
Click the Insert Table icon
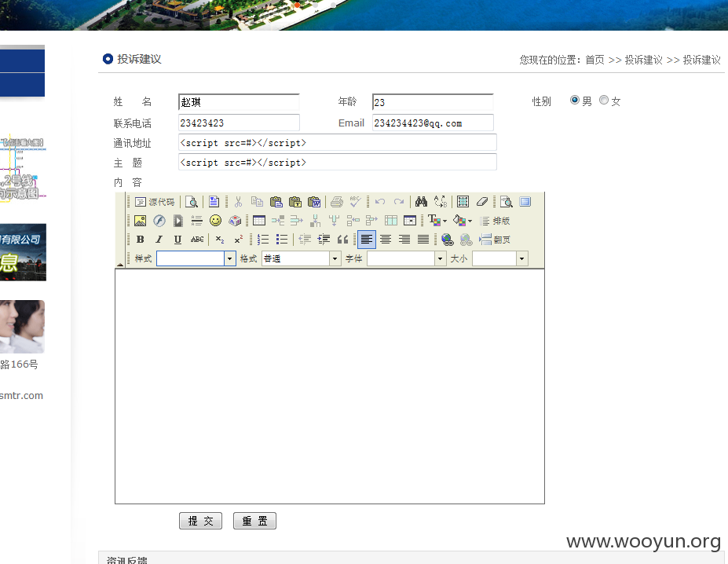click(x=259, y=221)
